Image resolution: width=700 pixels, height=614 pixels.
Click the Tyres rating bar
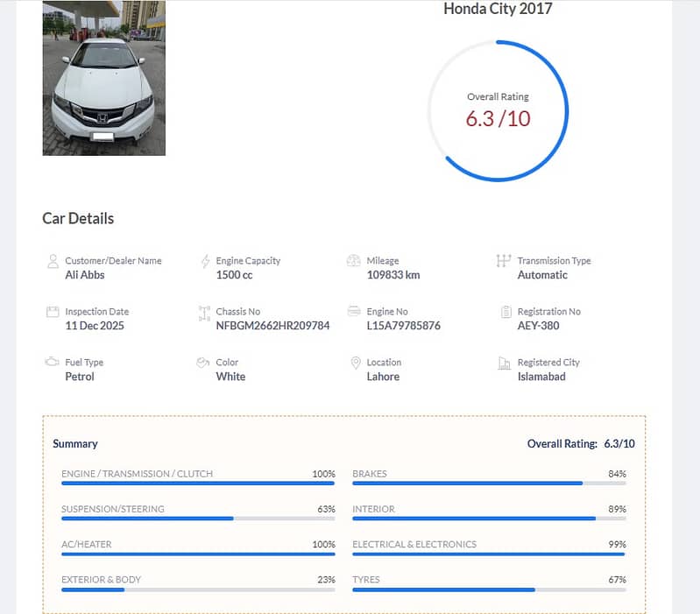click(489, 589)
